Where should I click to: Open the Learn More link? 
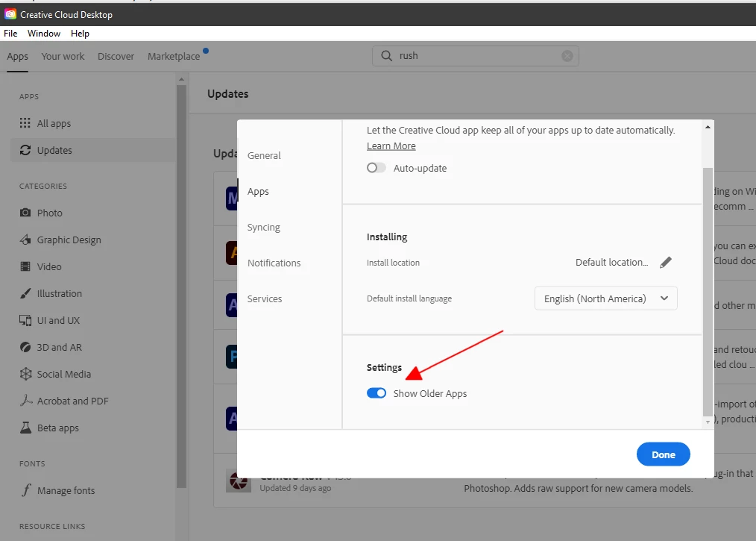[x=391, y=146]
